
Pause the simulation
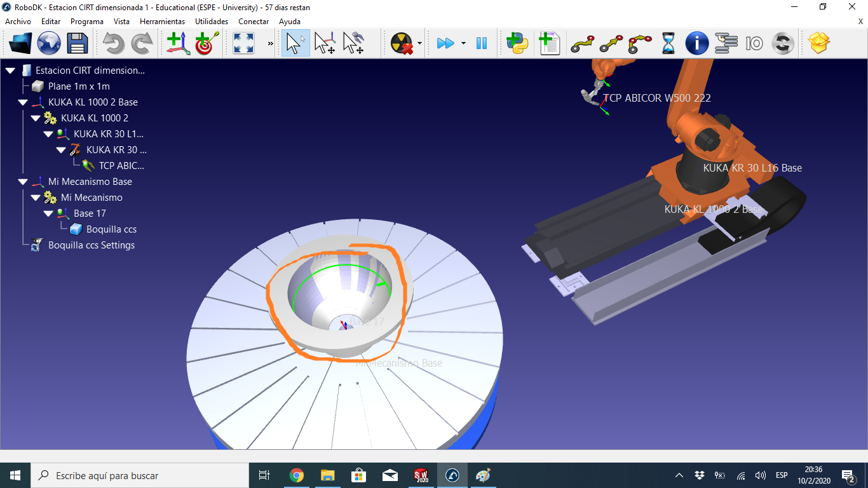(482, 44)
